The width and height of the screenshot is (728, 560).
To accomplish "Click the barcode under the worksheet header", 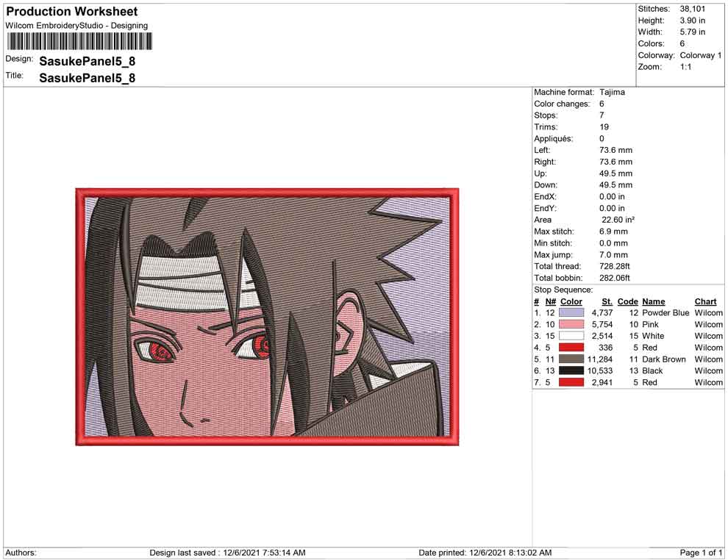I will tap(79, 42).
